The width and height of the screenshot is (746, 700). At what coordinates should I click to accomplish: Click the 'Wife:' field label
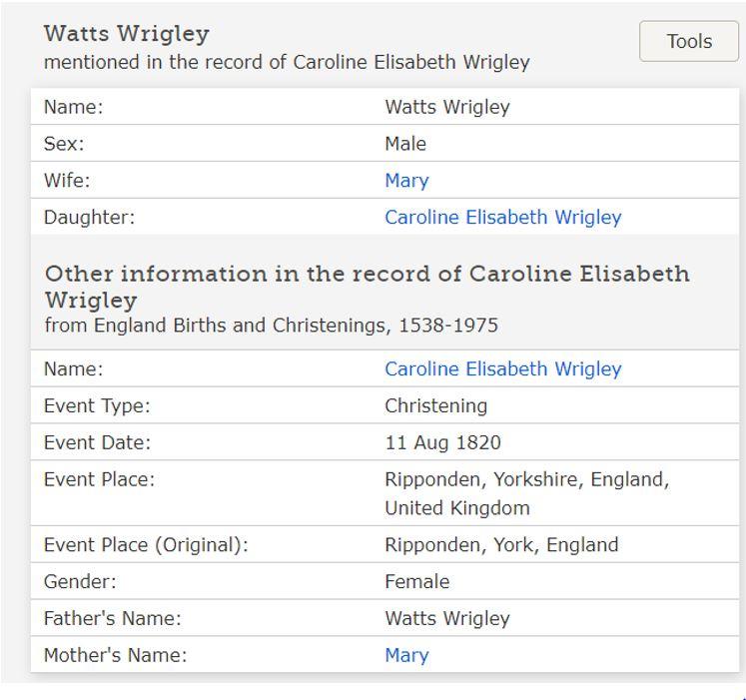click(66, 181)
